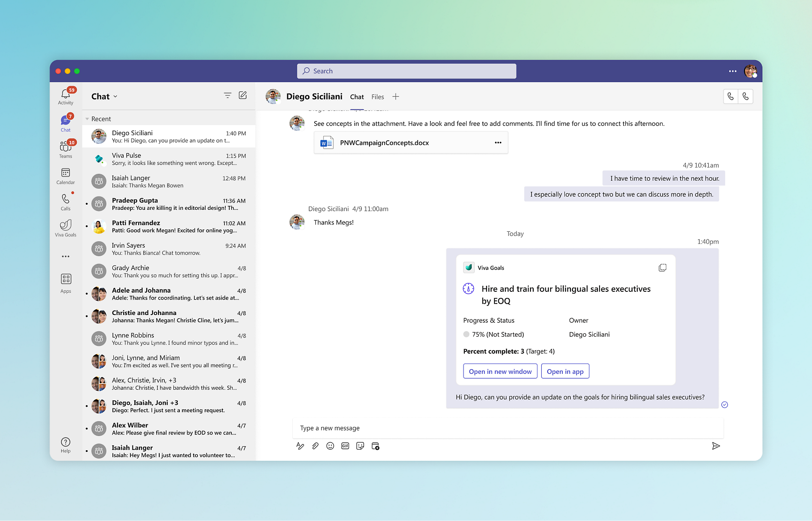Open the Lynne Robbins chat

click(169, 339)
